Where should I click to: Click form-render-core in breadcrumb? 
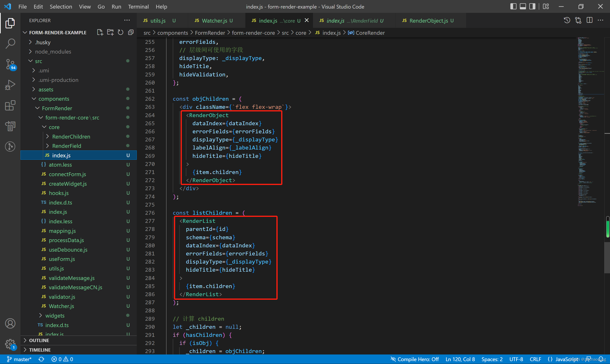253,33
